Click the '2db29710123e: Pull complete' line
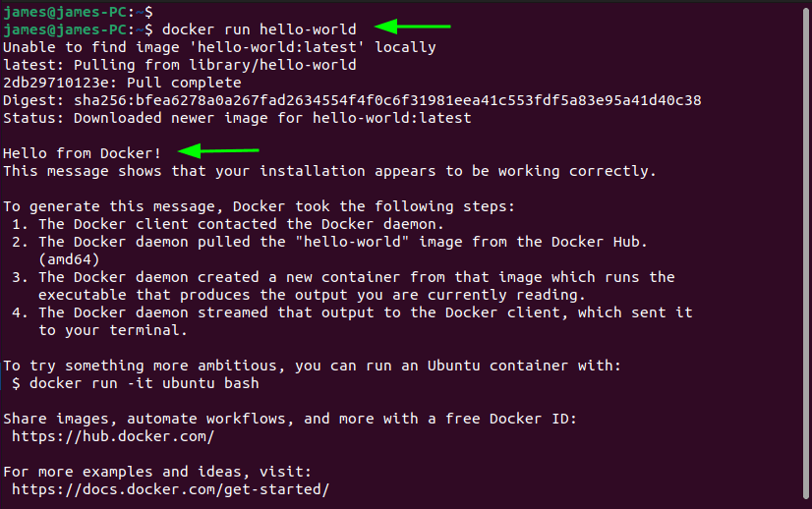812x509 pixels. (122, 83)
